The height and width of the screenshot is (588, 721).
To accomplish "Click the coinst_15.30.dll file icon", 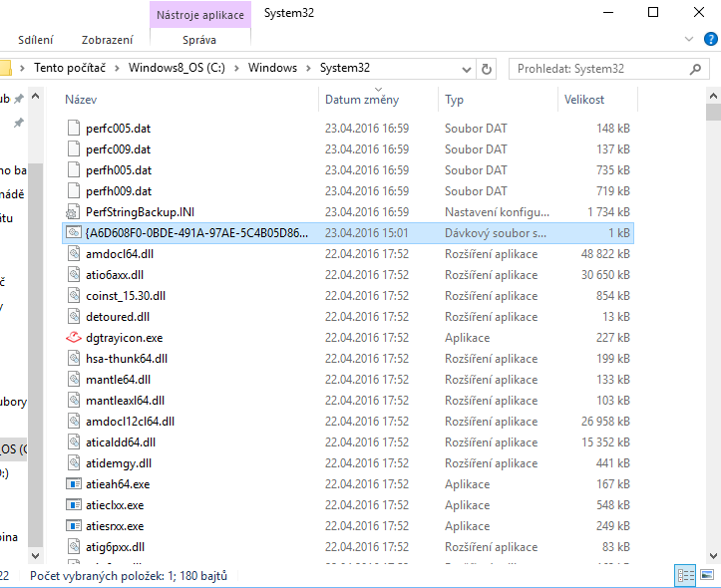I will point(74,295).
